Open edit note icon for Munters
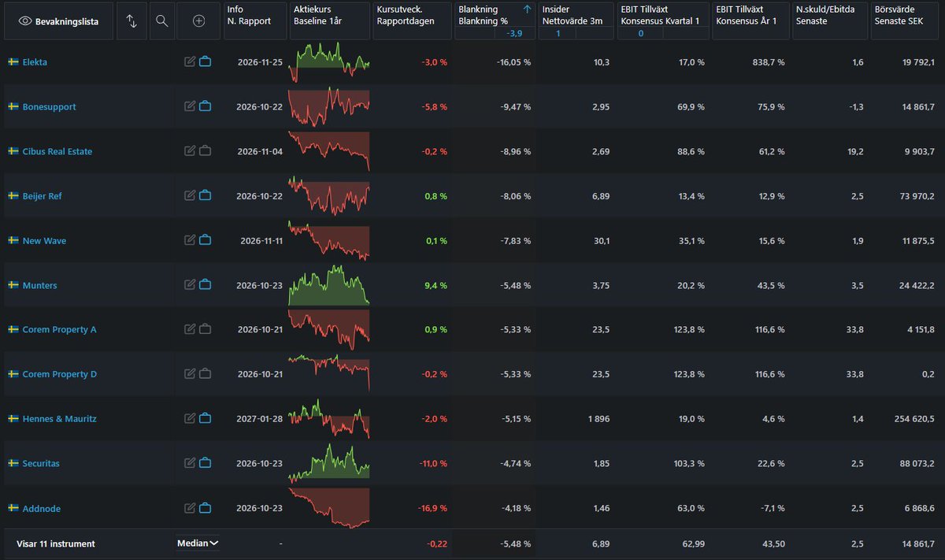This screenshot has height=560, width=945. click(x=190, y=285)
